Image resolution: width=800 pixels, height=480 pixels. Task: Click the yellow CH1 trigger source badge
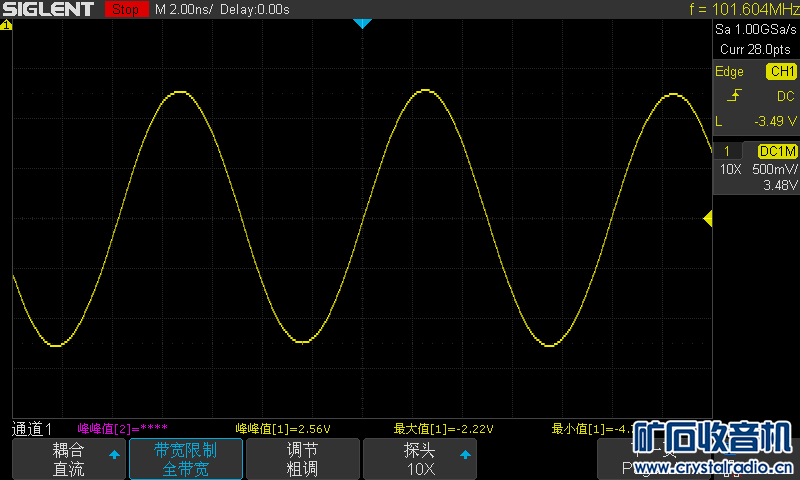click(x=781, y=71)
